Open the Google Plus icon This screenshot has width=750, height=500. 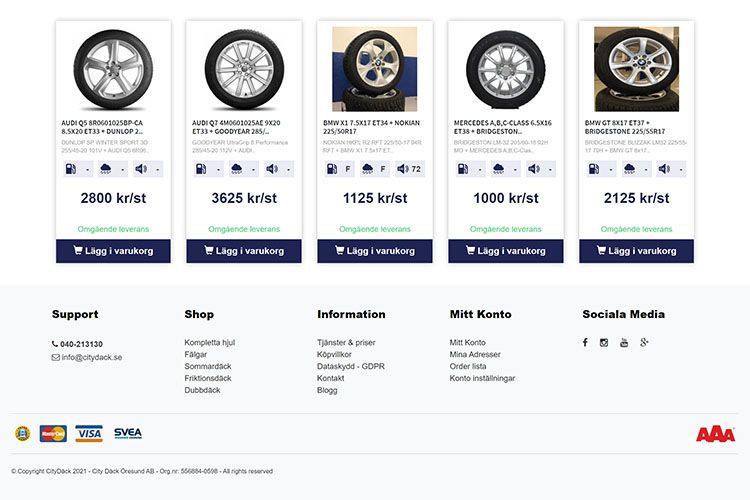(x=645, y=343)
